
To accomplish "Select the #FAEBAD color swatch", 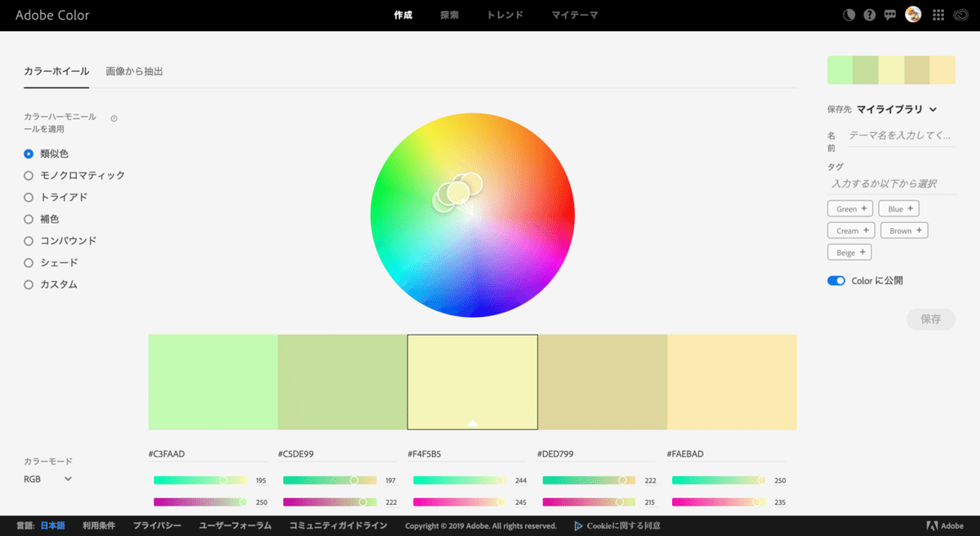I will click(732, 382).
